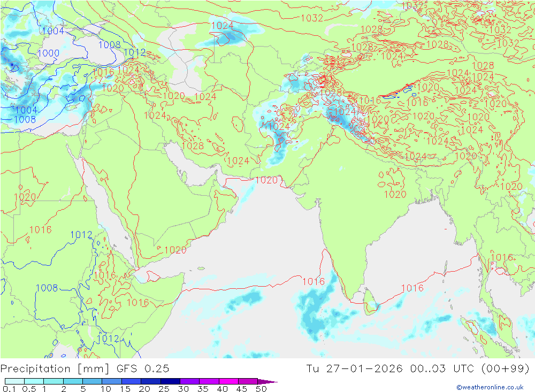Click the above-50 arrow tip of legend

pos(267,382)
